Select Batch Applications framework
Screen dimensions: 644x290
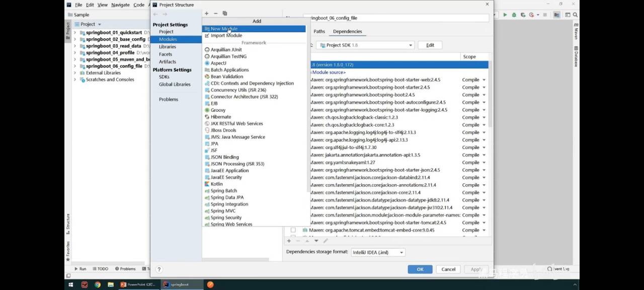(254, 70)
